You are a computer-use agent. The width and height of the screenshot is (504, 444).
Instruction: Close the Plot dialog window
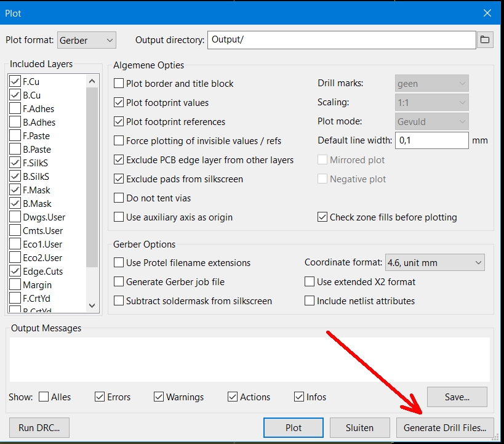click(x=487, y=13)
